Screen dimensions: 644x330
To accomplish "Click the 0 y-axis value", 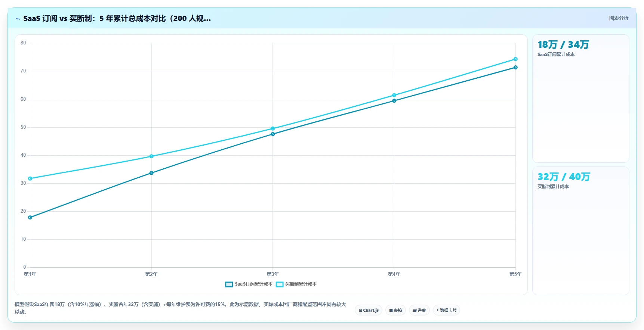I will tap(25, 267).
